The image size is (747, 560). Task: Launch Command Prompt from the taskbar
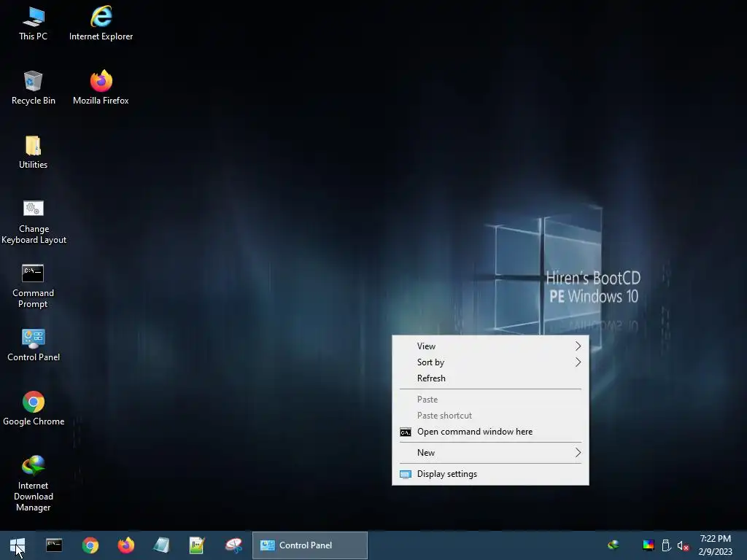click(54, 545)
